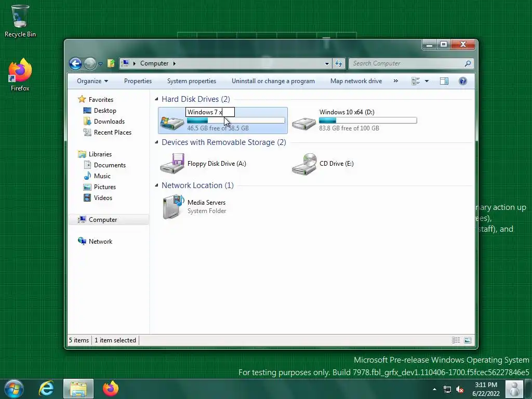Click inside the drive rename text box
The width and height of the screenshot is (532, 399).
point(210,112)
